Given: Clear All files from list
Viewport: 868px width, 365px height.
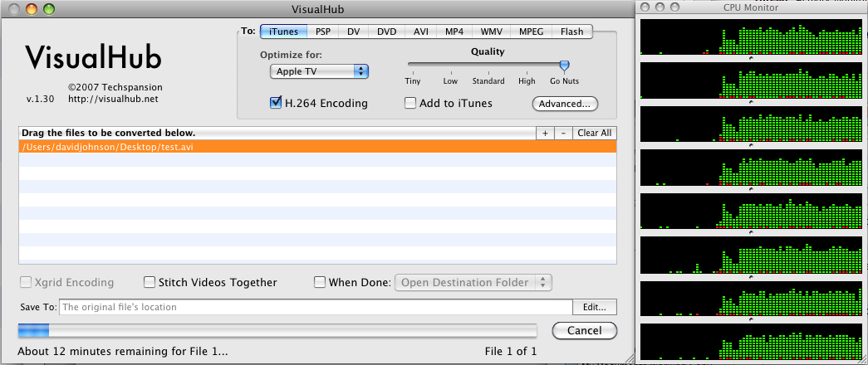Looking at the screenshot, I should click(x=595, y=134).
